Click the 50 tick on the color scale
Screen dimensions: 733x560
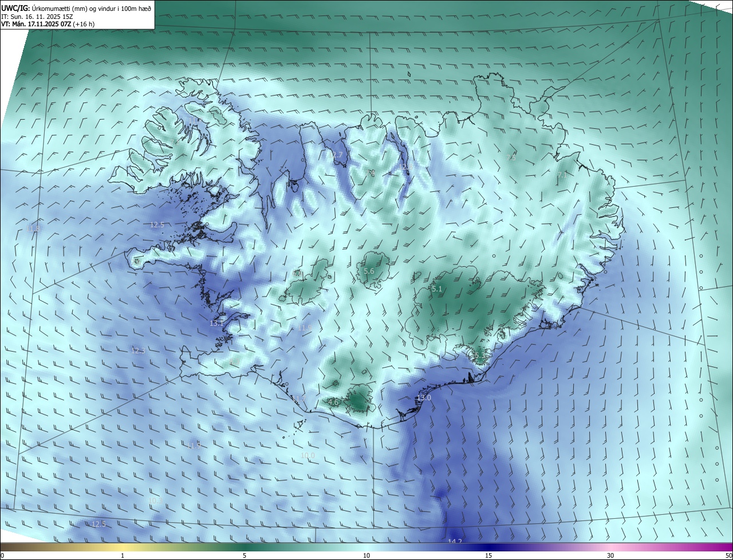pos(728,555)
